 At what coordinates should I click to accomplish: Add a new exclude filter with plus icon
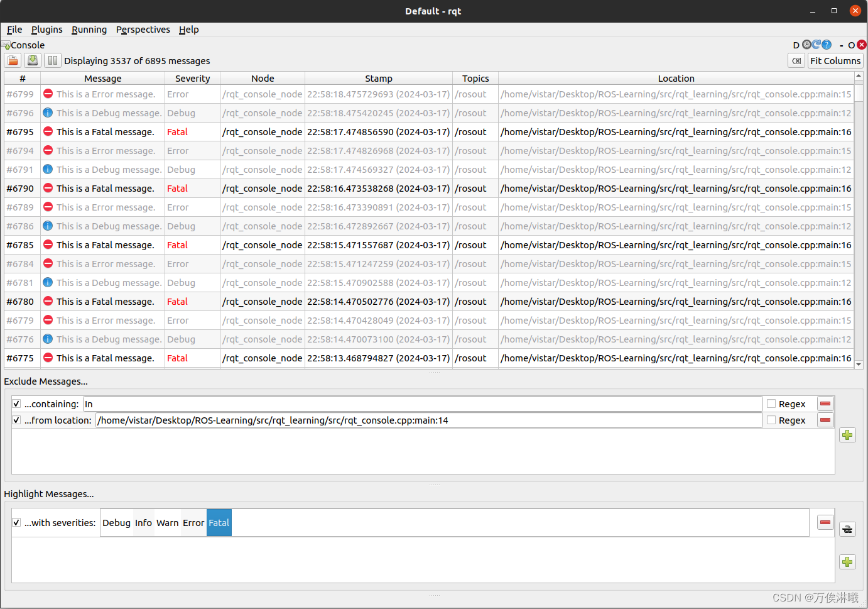848,435
